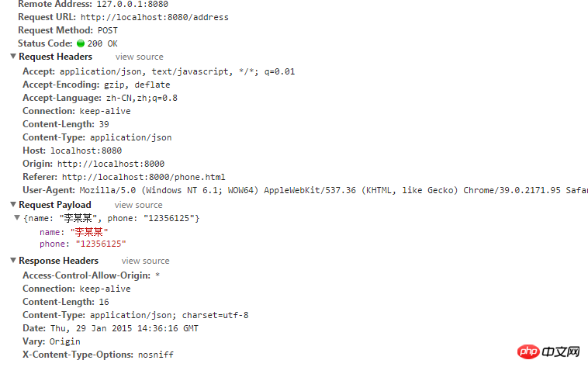Click the green status code indicator
Viewport: 588px width, 367px height.
click(x=81, y=43)
